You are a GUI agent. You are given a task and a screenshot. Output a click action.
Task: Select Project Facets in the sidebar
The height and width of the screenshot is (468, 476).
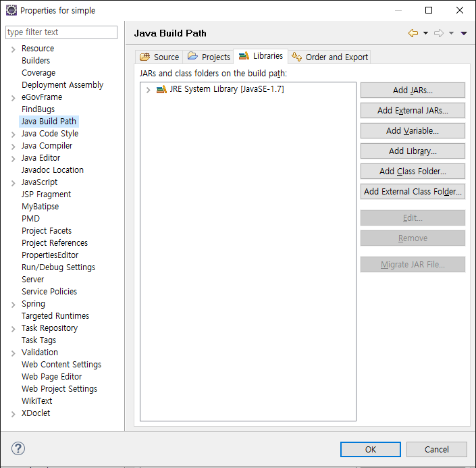coord(47,231)
